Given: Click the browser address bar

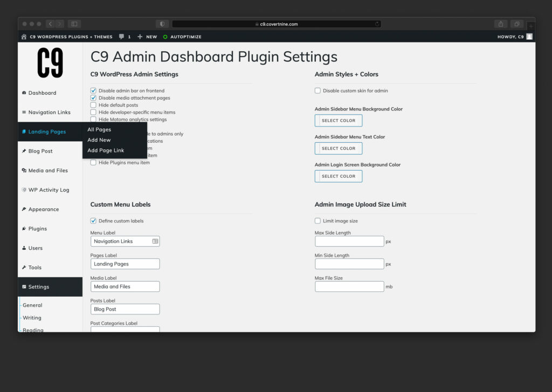Looking at the screenshot, I should (277, 24).
